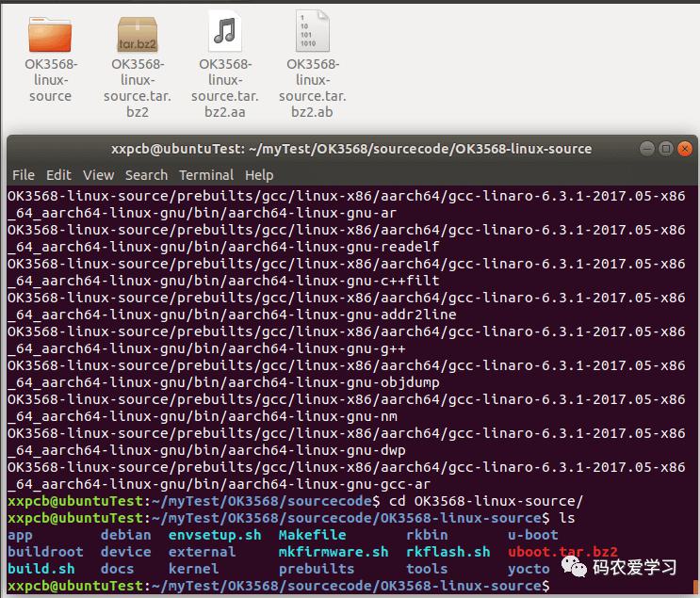
Task: Click the 'yocto' directory name
Action: point(529,569)
